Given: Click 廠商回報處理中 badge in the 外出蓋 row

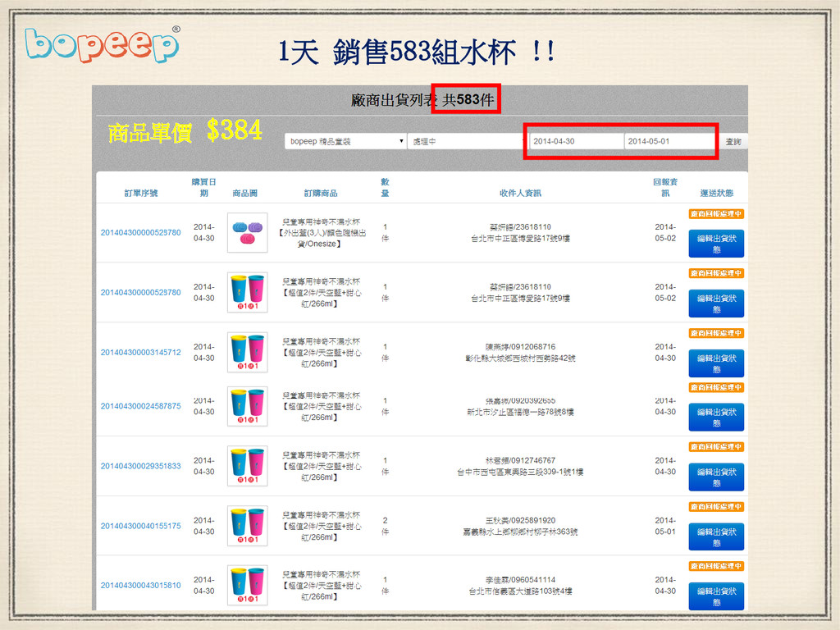Looking at the screenshot, I should (716, 214).
